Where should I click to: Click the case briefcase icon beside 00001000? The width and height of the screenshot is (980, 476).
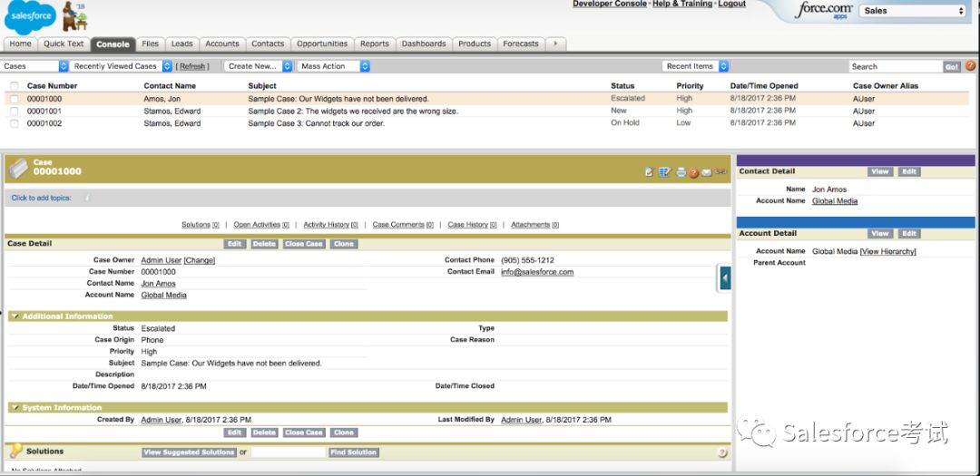pyautogui.click(x=19, y=168)
